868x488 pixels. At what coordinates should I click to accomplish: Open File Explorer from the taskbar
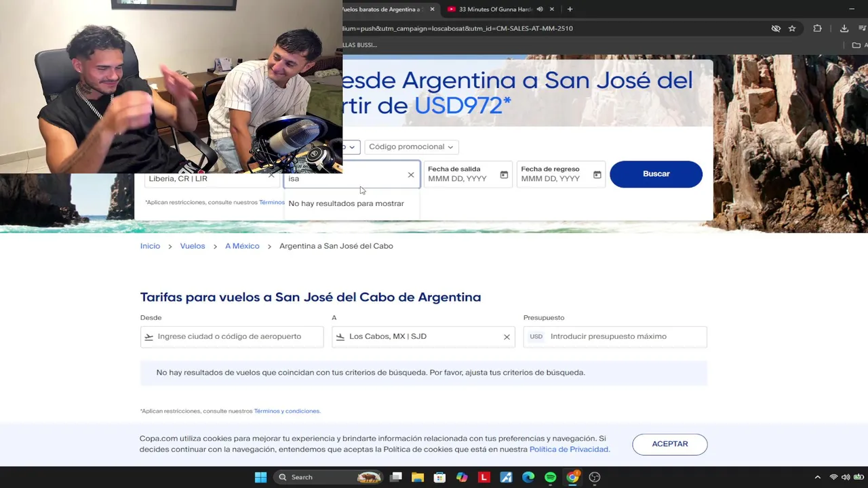coord(418,477)
